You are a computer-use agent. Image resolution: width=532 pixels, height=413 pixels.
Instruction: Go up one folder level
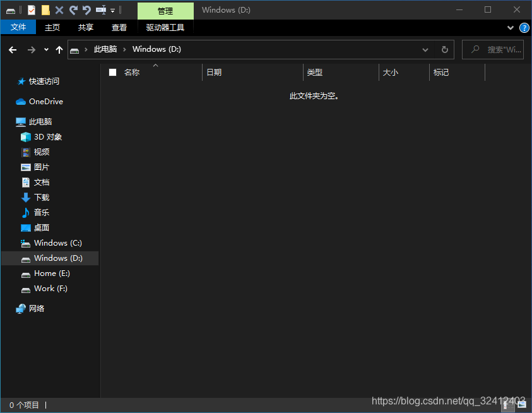59,50
